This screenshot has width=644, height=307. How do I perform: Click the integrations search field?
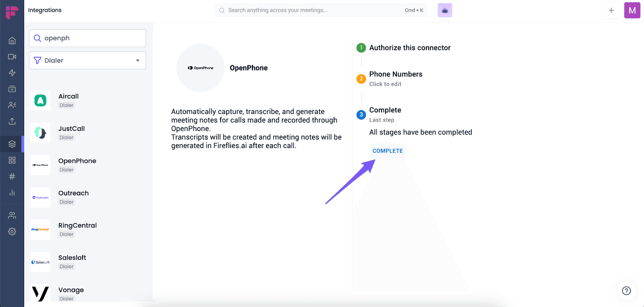(87, 38)
